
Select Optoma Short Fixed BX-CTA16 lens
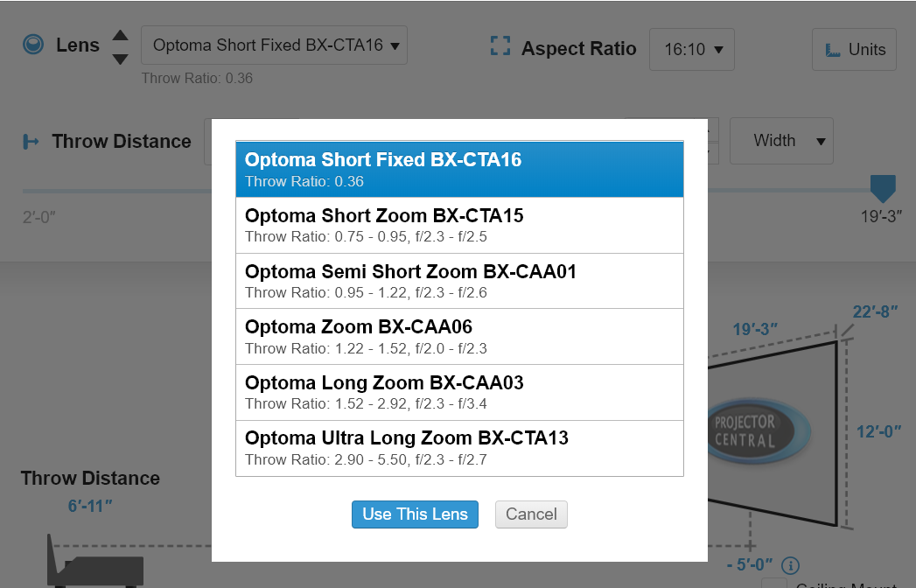pyautogui.click(x=459, y=170)
